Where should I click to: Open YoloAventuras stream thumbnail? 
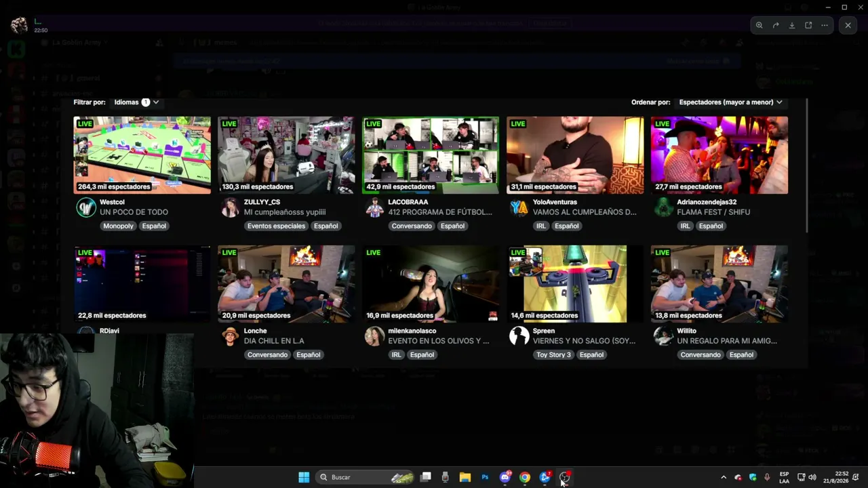[575, 155]
